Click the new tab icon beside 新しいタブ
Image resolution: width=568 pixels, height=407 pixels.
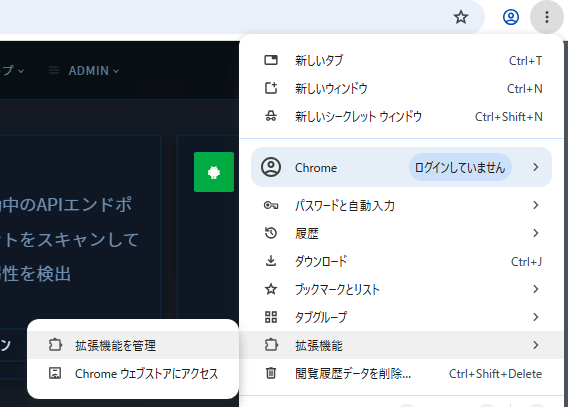click(271, 60)
